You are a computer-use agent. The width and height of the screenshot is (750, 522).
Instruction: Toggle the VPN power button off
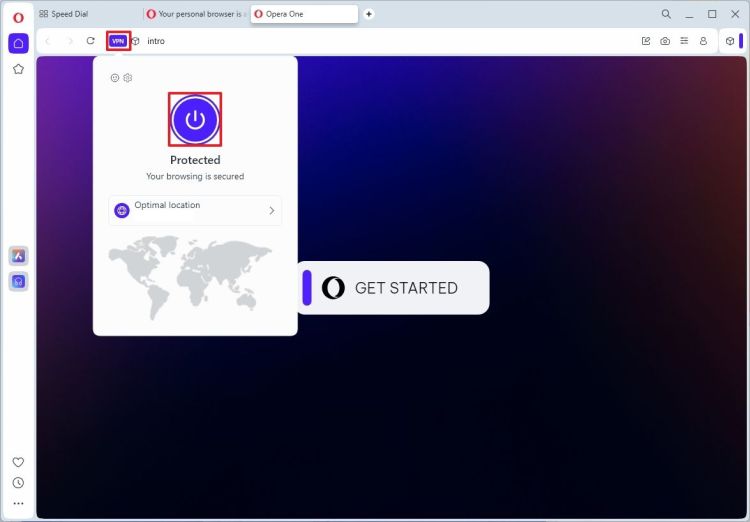pyautogui.click(x=195, y=120)
